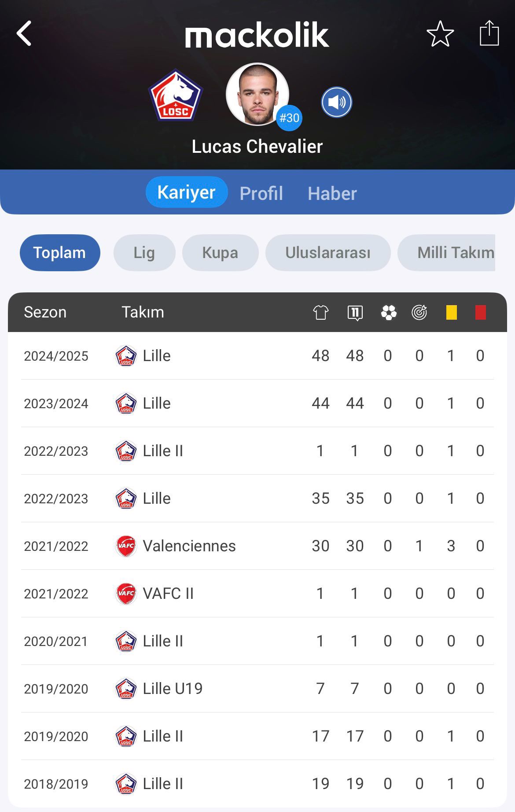Select the Milli Takım filter
The height and width of the screenshot is (812, 515).
[x=447, y=253]
